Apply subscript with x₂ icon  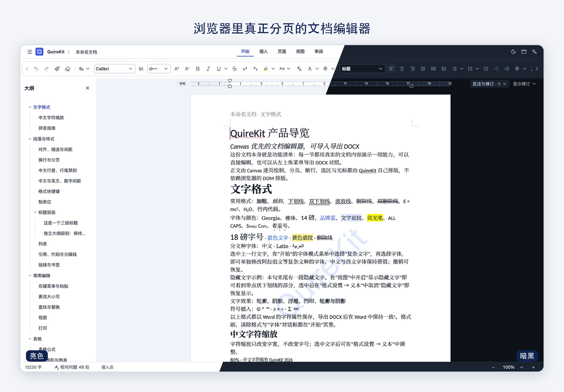[255, 69]
